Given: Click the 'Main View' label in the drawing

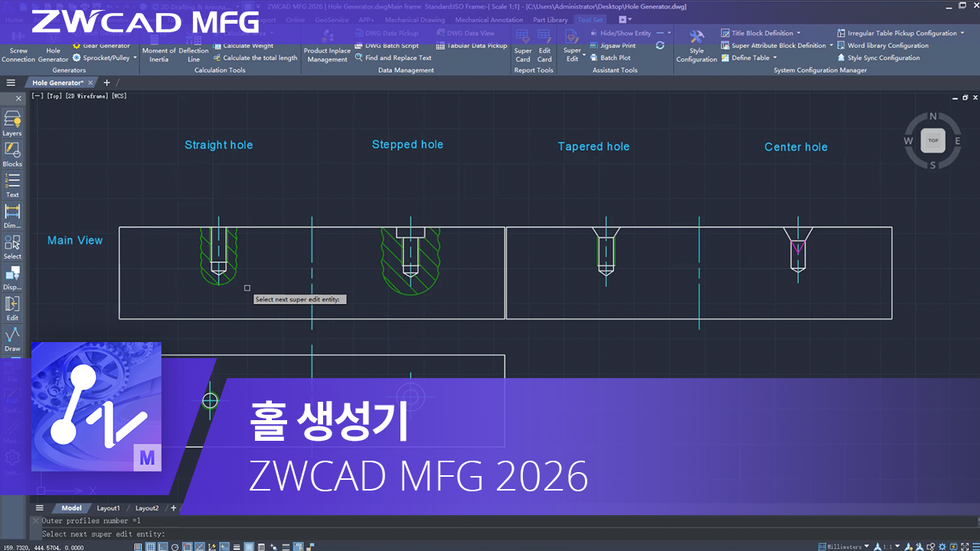Looking at the screenshot, I should [75, 240].
